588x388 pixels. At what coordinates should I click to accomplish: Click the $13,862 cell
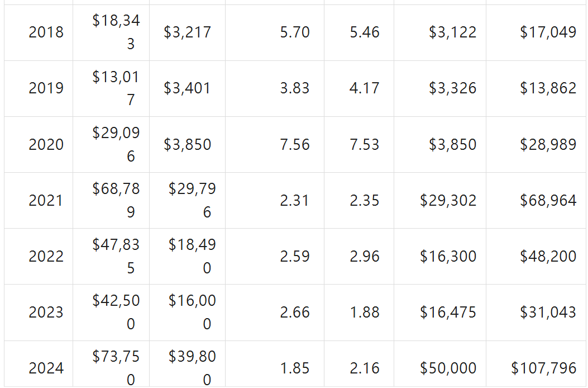point(548,88)
